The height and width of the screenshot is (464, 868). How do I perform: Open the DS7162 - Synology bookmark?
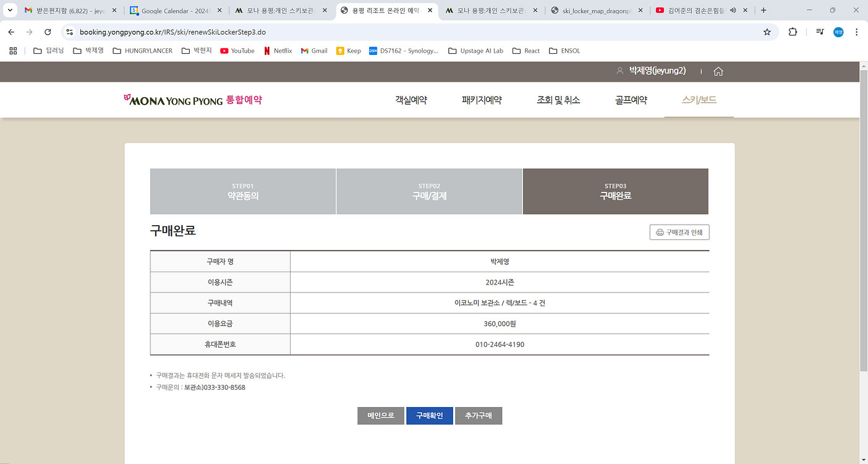pos(404,51)
